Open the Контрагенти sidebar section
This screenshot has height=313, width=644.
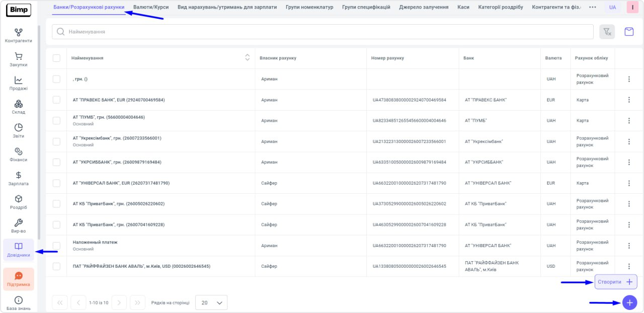[x=19, y=36]
